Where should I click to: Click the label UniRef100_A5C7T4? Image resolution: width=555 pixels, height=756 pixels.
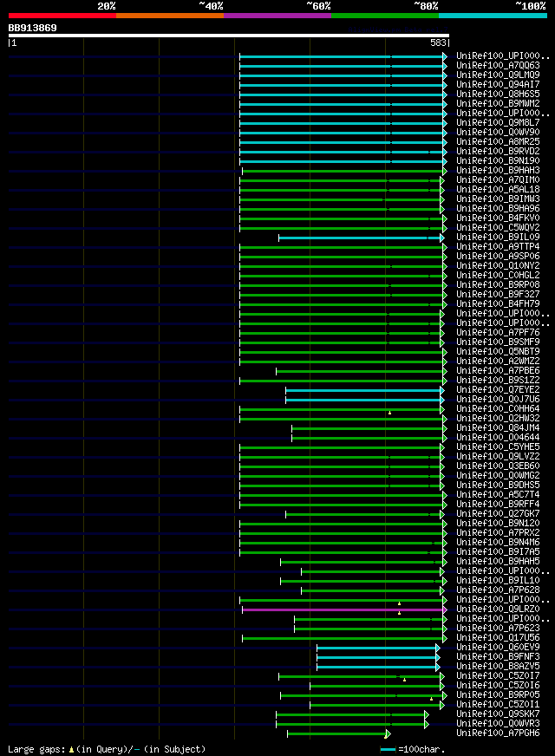[x=498, y=495]
